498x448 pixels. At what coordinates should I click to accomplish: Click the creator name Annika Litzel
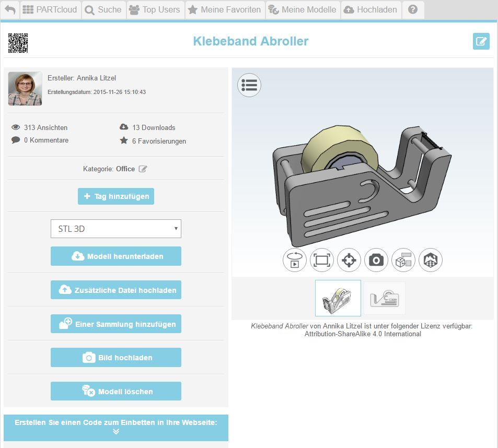(96, 78)
